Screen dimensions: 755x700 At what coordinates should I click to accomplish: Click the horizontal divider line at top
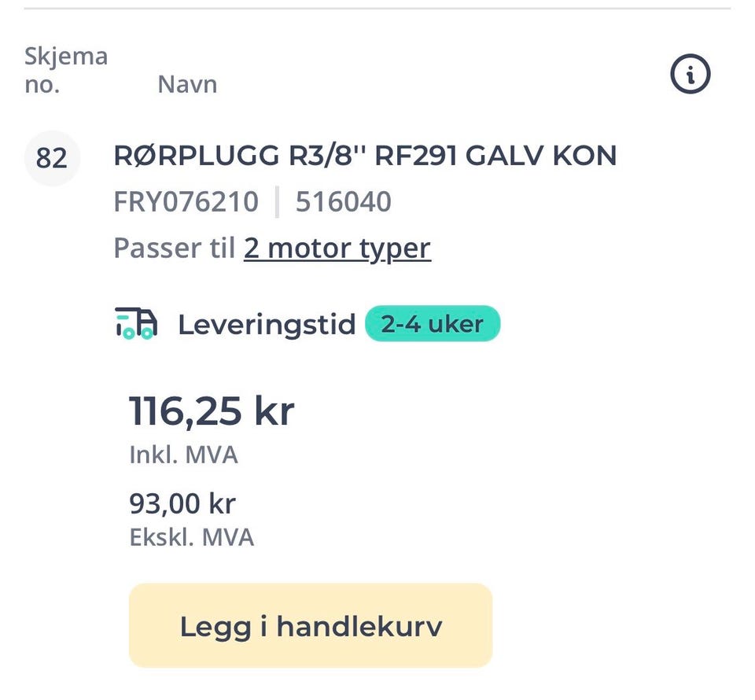[x=377, y=9]
